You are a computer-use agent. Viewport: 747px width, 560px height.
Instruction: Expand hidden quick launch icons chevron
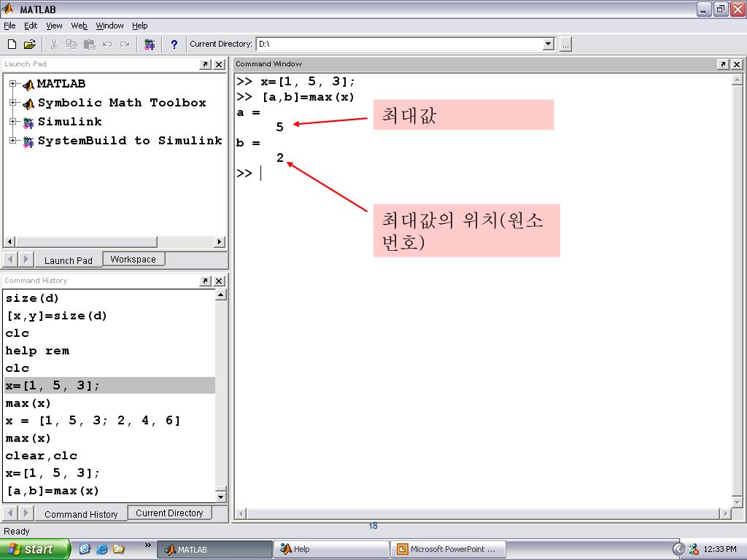click(x=147, y=545)
